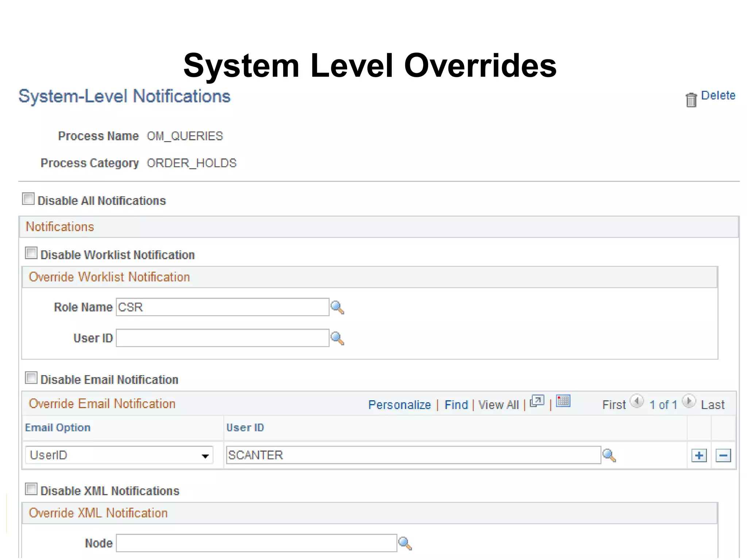Click the SCANTER User ID field

click(x=413, y=455)
